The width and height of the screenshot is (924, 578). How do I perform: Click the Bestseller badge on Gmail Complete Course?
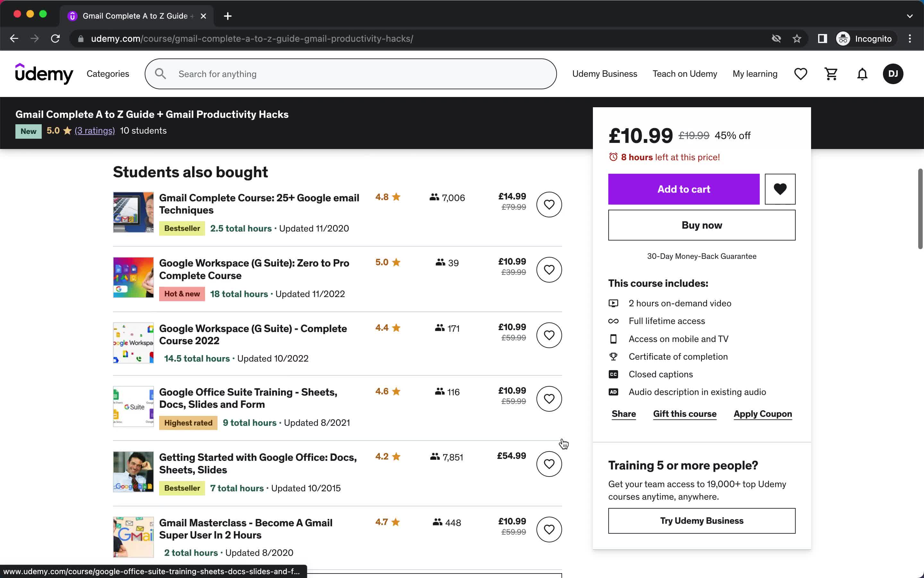[x=182, y=228]
